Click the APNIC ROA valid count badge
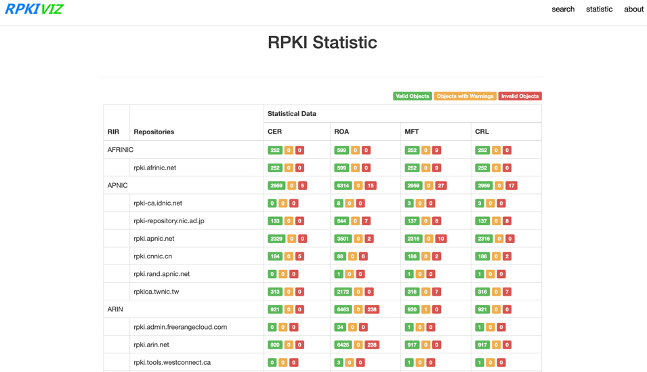The height and width of the screenshot is (372, 647). tap(343, 186)
